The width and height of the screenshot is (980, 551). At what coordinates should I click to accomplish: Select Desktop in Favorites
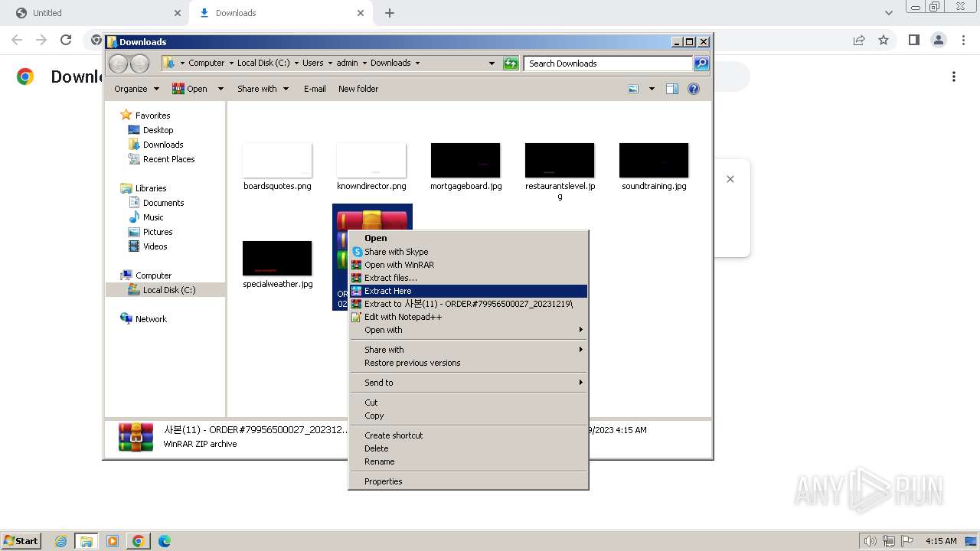(x=158, y=130)
